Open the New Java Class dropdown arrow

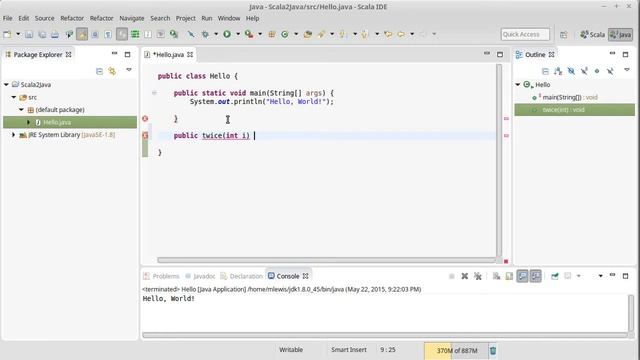(296, 34)
